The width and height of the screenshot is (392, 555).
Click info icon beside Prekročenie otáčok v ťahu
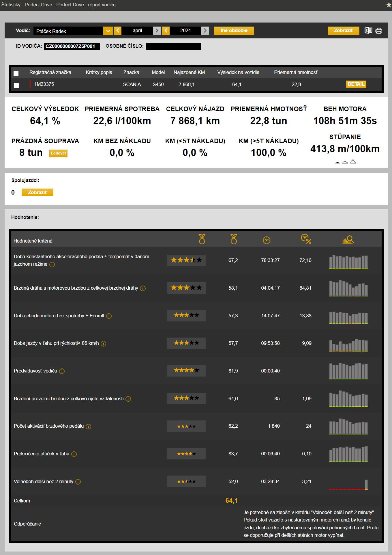[74, 454]
